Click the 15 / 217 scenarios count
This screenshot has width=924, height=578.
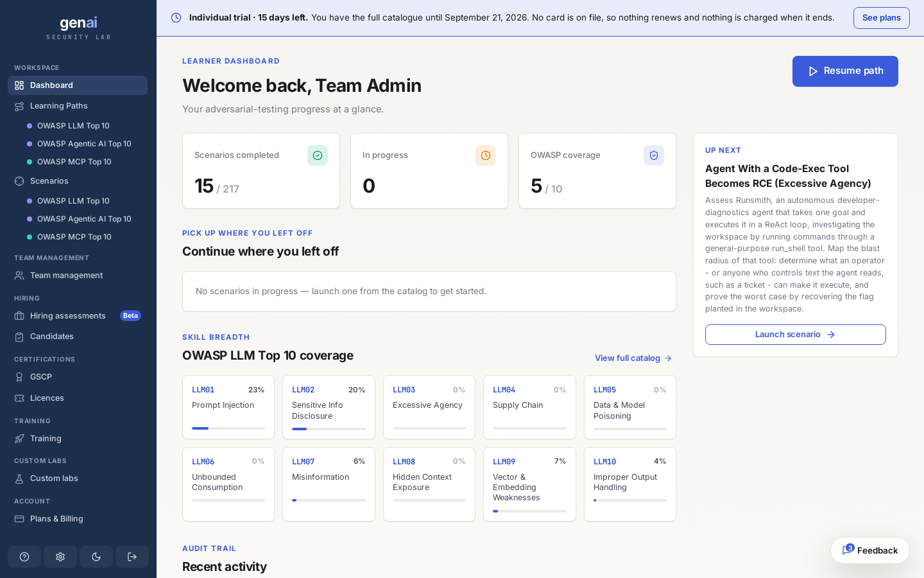point(217,186)
